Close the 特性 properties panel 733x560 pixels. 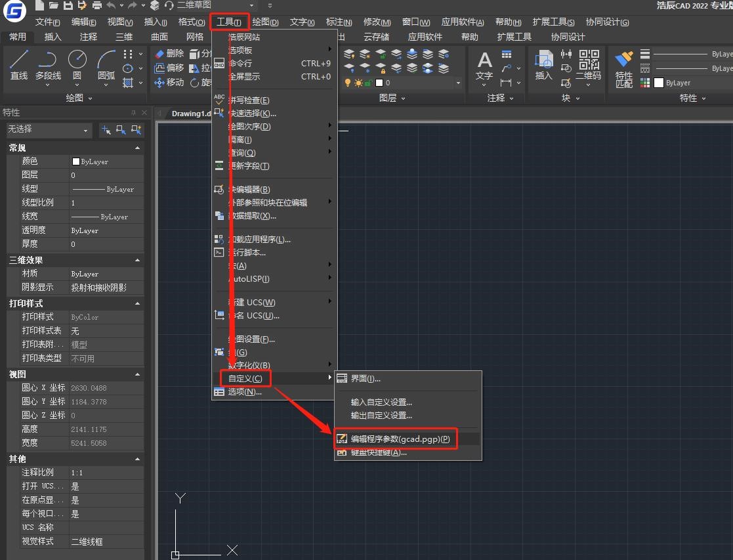point(144,112)
